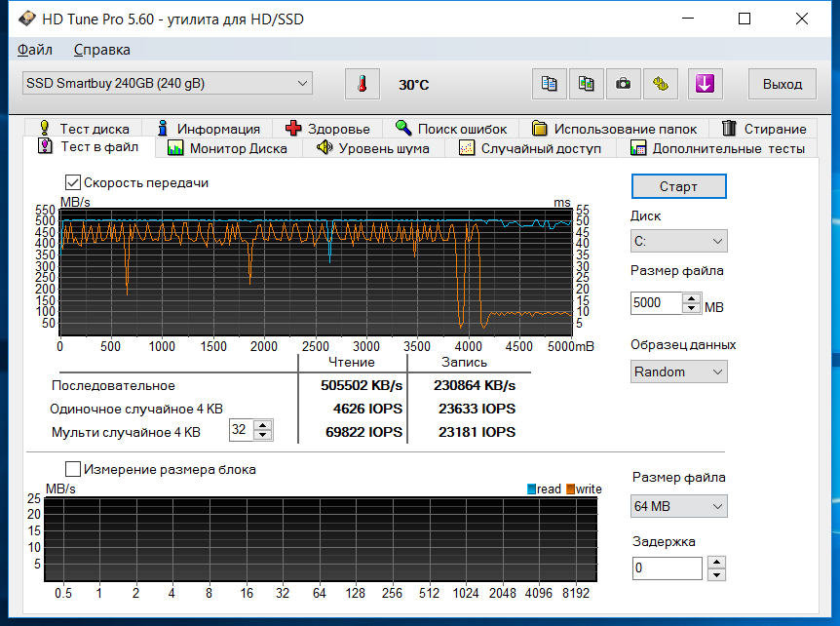This screenshot has height=626, width=840.
Task: Click the Последовательное row label
Action: pyautogui.click(x=113, y=386)
